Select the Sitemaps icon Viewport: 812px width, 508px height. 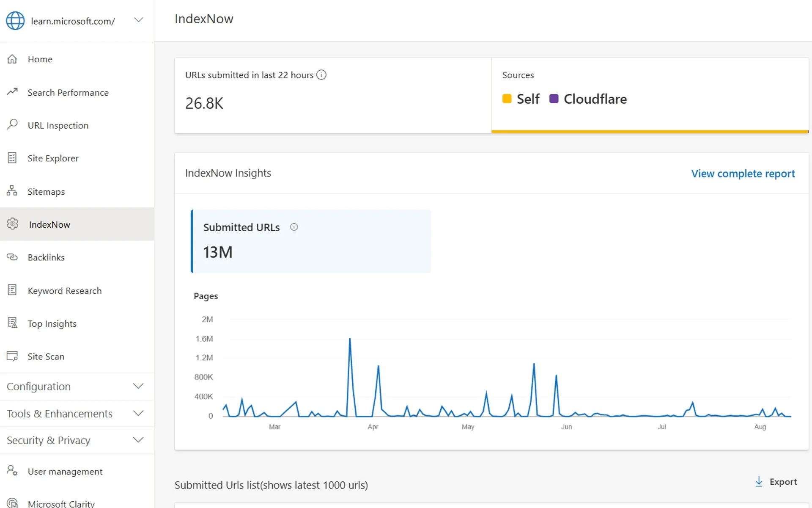tap(12, 191)
